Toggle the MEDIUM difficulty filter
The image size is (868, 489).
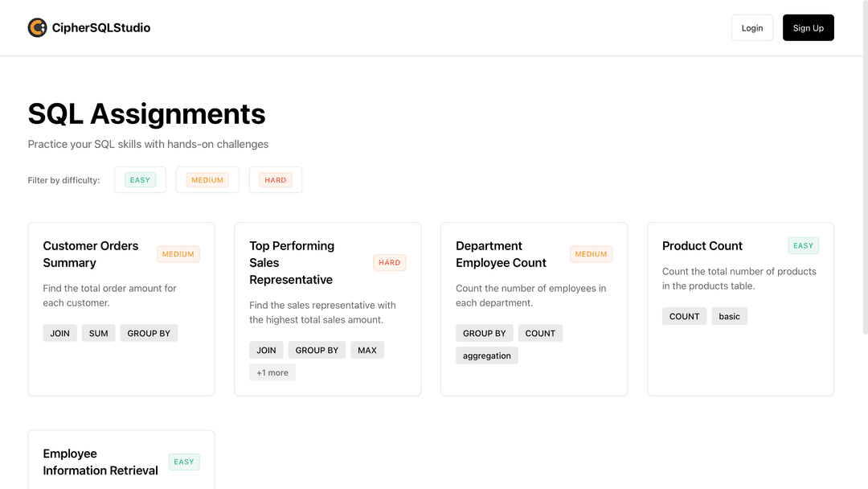(207, 180)
